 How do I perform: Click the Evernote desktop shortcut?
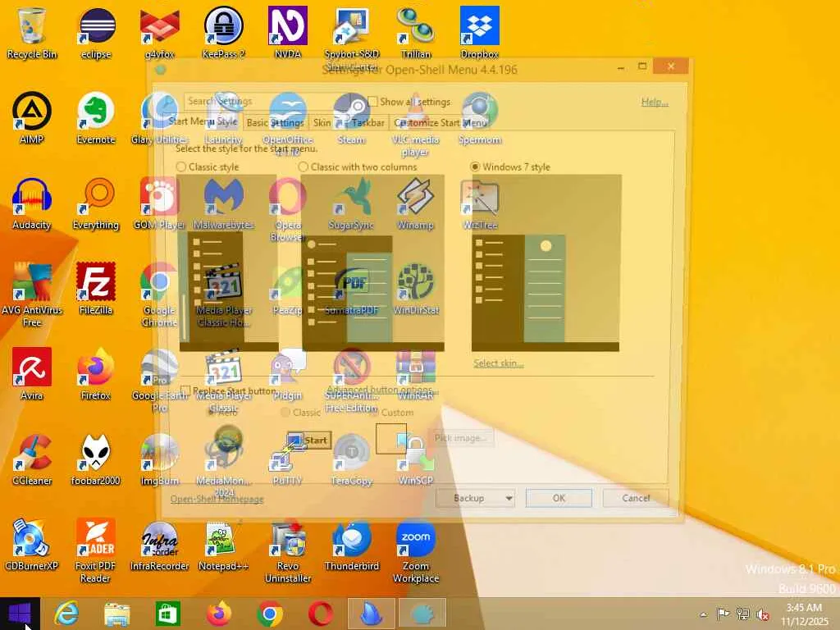[x=96, y=118]
